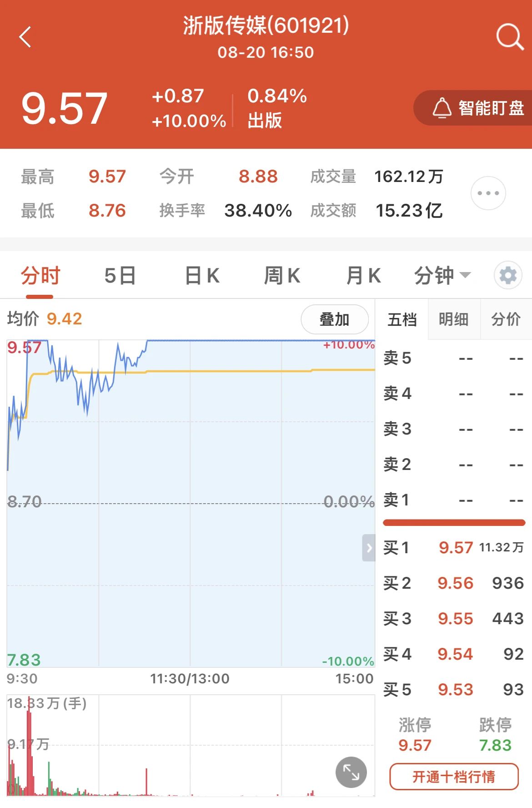Image resolution: width=532 pixels, height=808 pixels.
Task: Select the 月K chart tab
Action: (x=363, y=276)
